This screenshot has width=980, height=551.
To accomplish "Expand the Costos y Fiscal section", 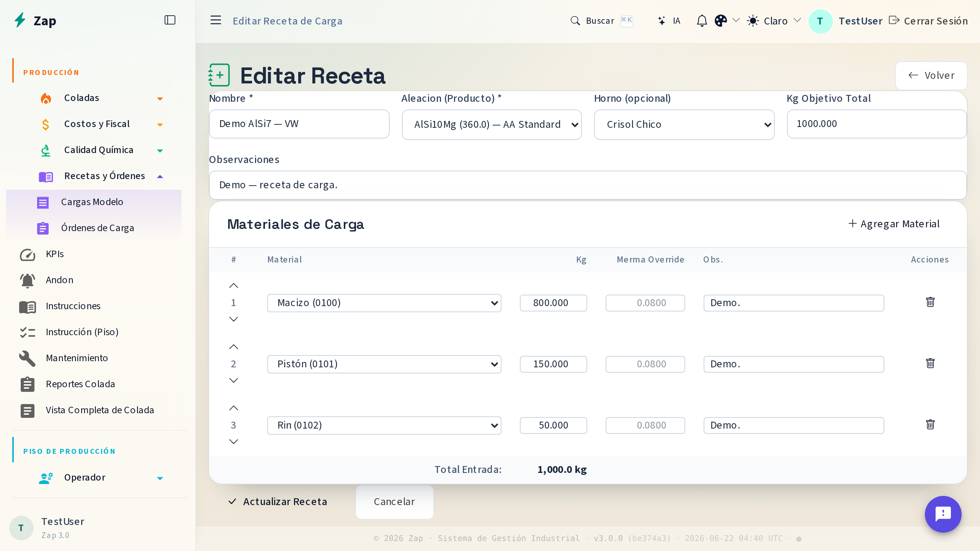I will click(102, 124).
